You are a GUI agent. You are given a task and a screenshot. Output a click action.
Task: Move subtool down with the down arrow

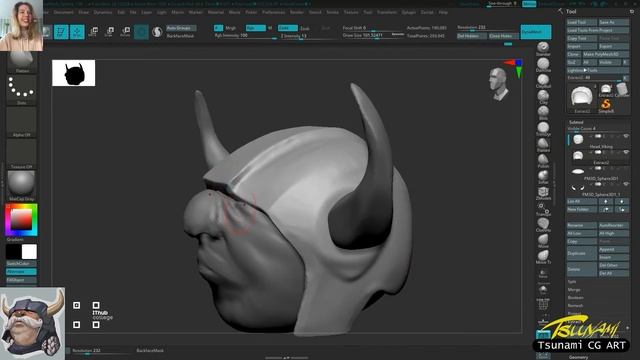[622, 201]
